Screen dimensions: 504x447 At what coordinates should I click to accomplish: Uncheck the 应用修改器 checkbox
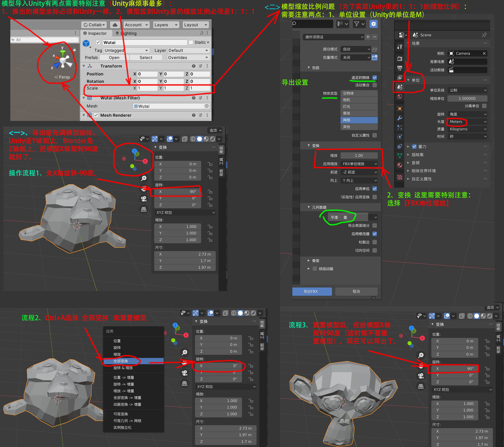(375, 234)
